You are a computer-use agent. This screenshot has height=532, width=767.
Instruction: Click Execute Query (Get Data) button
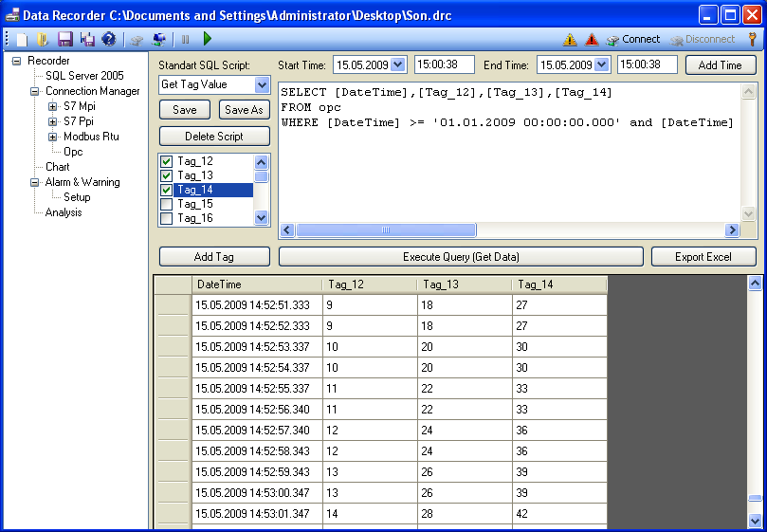coord(461,256)
